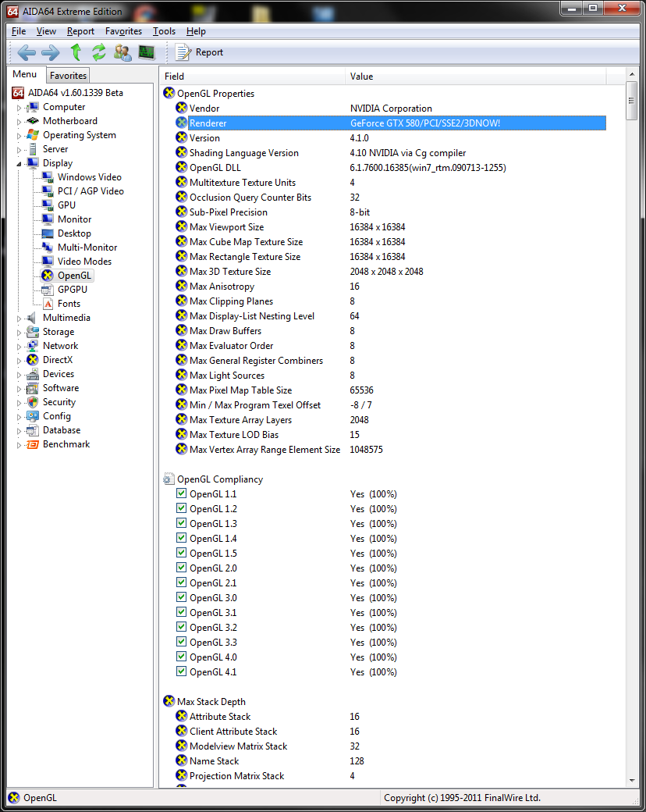This screenshot has height=812, width=646.
Task: Refresh the page using the green arrows icon
Action: click(x=98, y=52)
